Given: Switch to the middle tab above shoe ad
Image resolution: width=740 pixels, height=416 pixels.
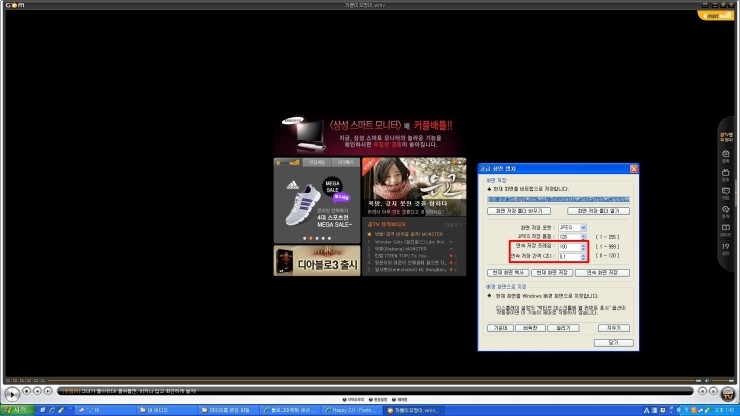Looking at the screenshot, I should [x=317, y=162].
